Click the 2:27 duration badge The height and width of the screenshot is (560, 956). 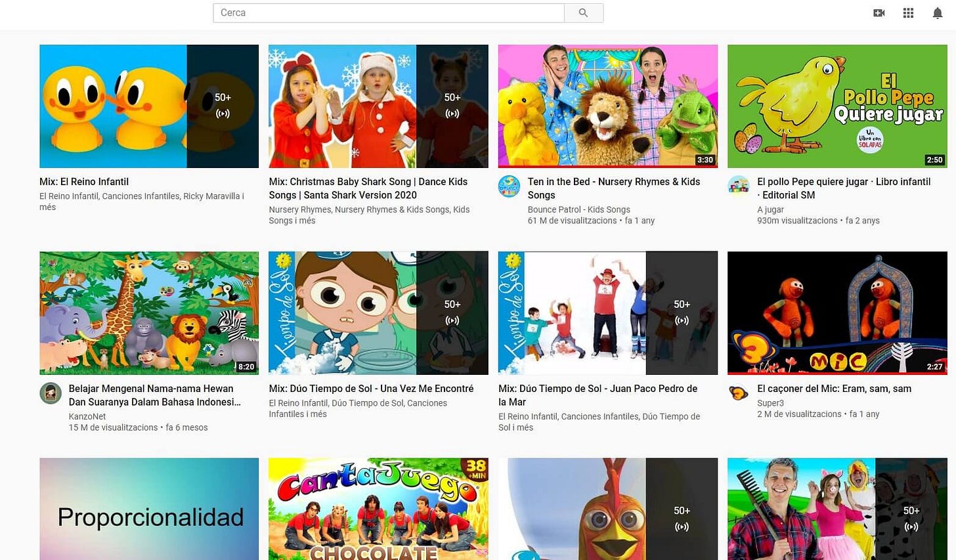(x=934, y=367)
